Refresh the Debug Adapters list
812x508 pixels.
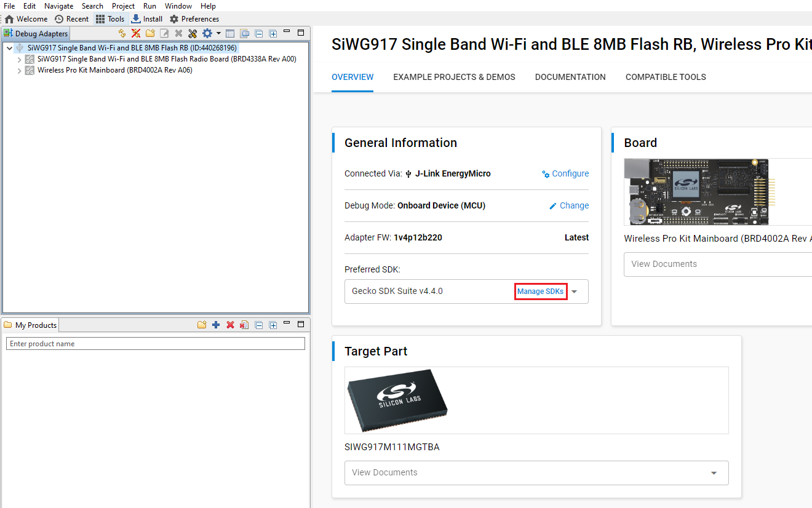[x=122, y=33]
